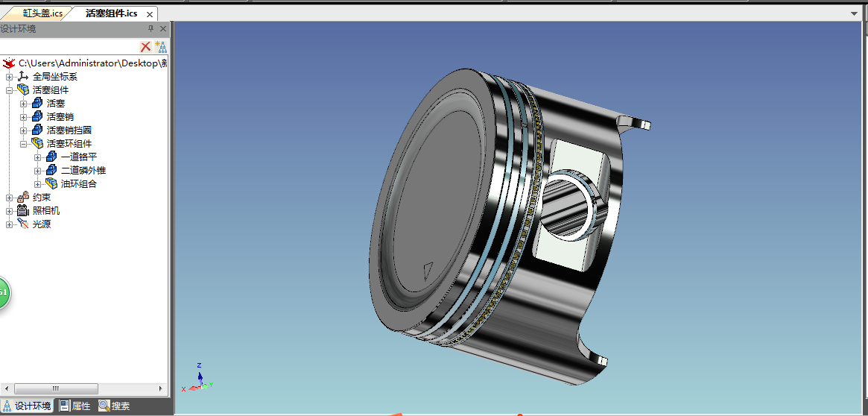Close the 活塞组件.ics tab

click(x=150, y=14)
